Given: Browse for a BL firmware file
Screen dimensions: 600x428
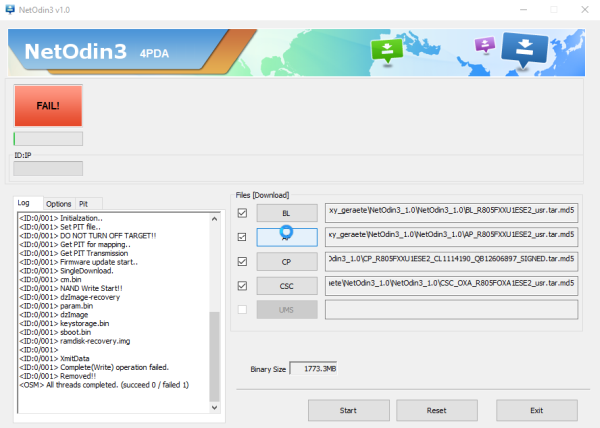Looking at the screenshot, I should tap(287, 213).
